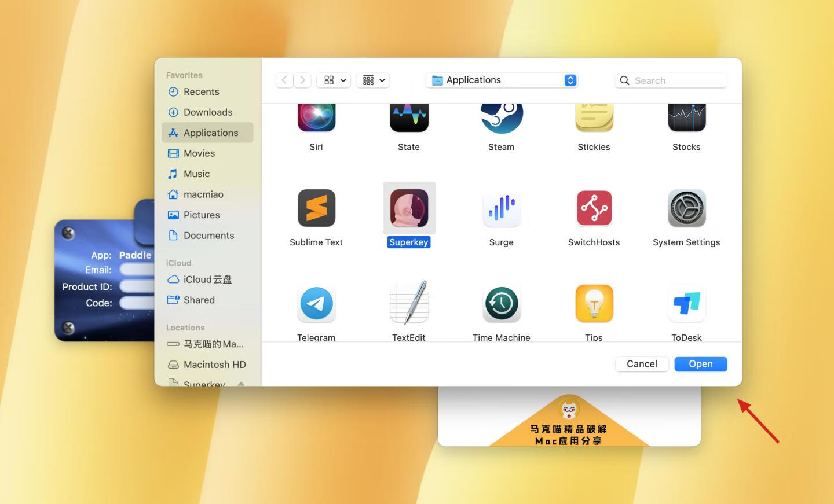Select the System Settings app icon
Image resolution: width=834 pixels, height=504 pixels.
pos(687,208)
